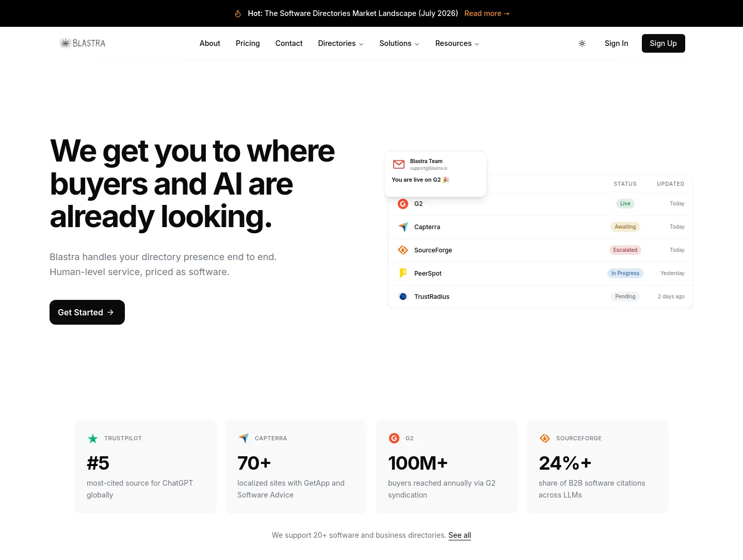Click the 'Blastra Team' sender name
Image resolution: width=743 pixels, height=560 pixels.
click(x=426, y=161)
